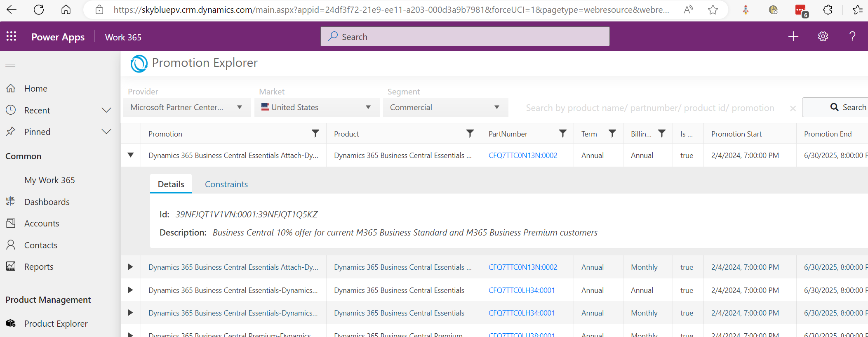Click the red extension icon with badge 6
This screenshot has width=868, height=337.
click(801, 10)
